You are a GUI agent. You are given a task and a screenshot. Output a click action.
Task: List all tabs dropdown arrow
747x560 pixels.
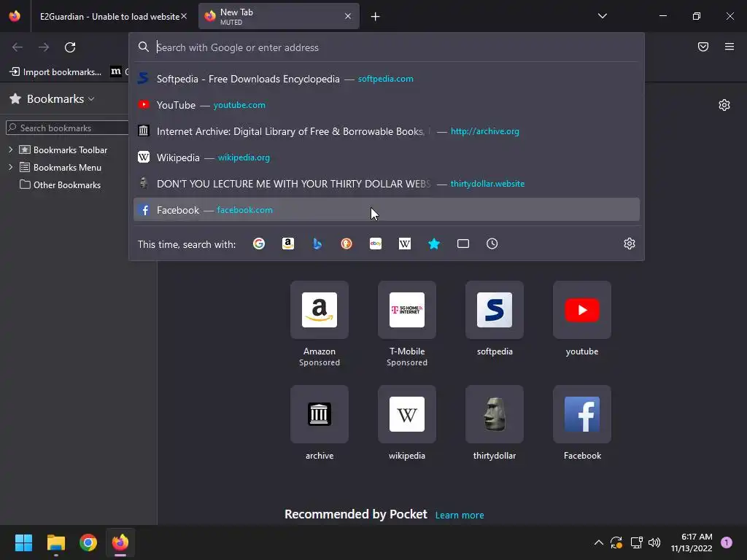coord(602,16)
